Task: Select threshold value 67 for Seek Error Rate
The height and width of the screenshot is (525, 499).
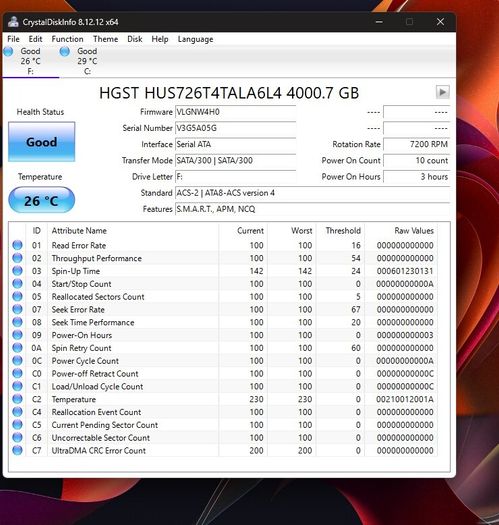Action: 356,309
